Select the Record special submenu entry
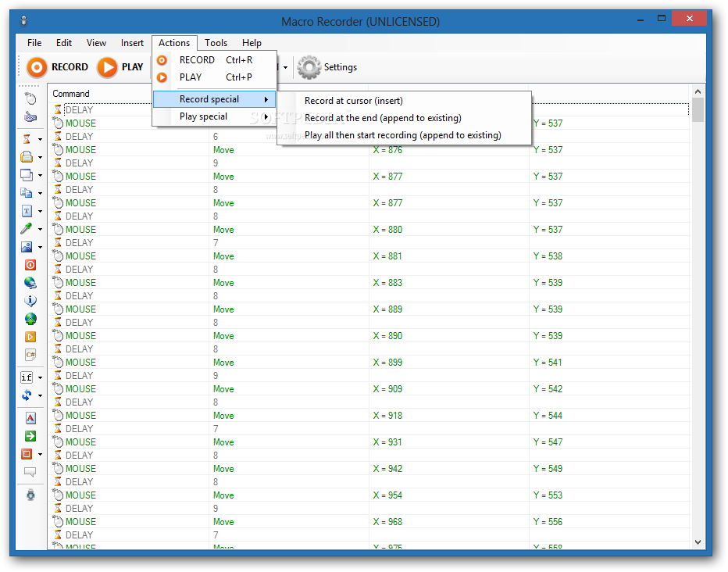The width and height of the screenshot is (728, 572). 215,99
